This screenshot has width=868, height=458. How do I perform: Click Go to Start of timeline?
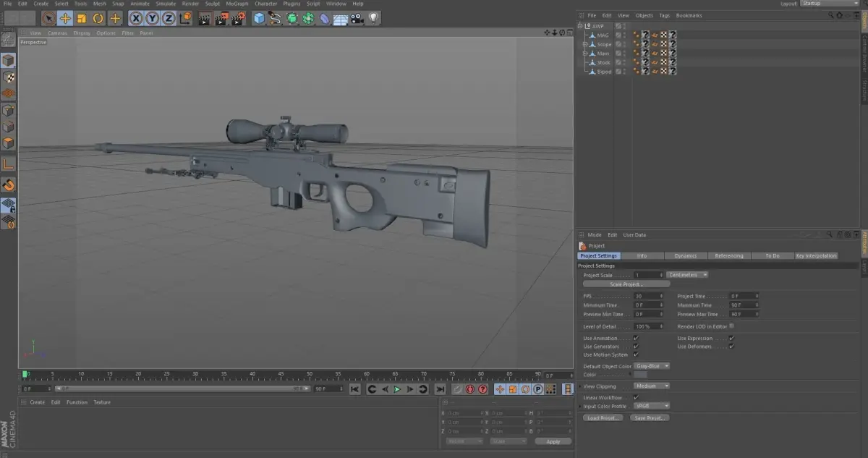[355, 389]
